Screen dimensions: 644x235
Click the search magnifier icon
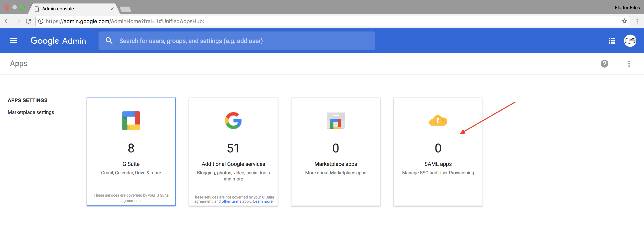click(x=109, y=41)
